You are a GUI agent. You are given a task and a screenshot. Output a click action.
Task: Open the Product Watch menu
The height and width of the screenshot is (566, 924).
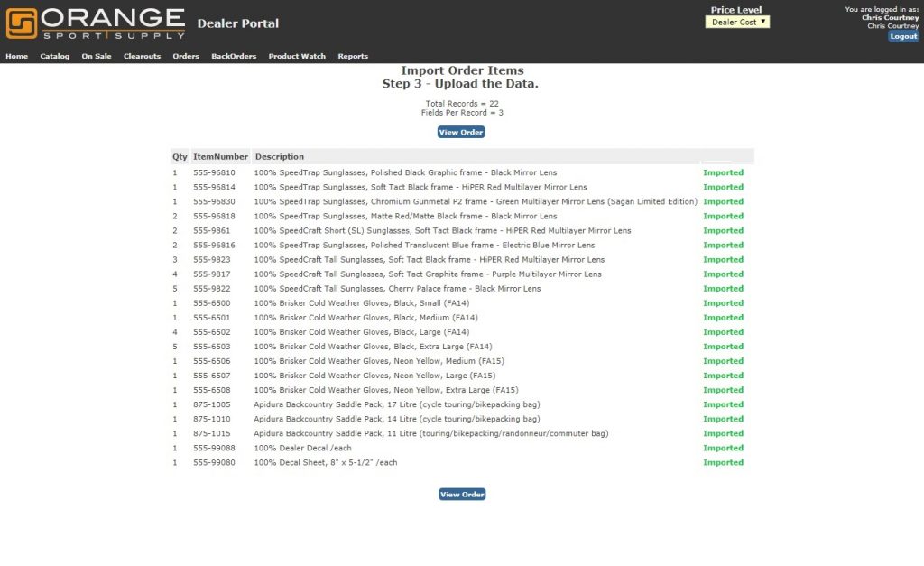coord(297,56)
